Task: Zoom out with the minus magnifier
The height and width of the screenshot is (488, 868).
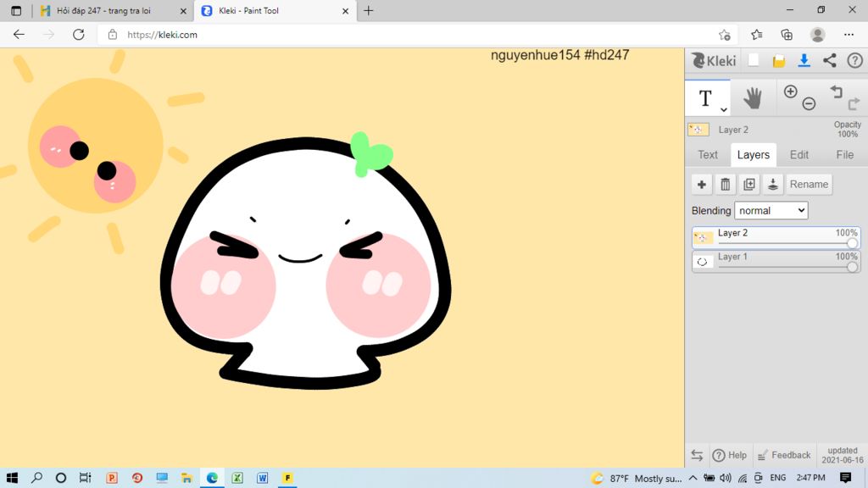Action: tap(809, 103)
